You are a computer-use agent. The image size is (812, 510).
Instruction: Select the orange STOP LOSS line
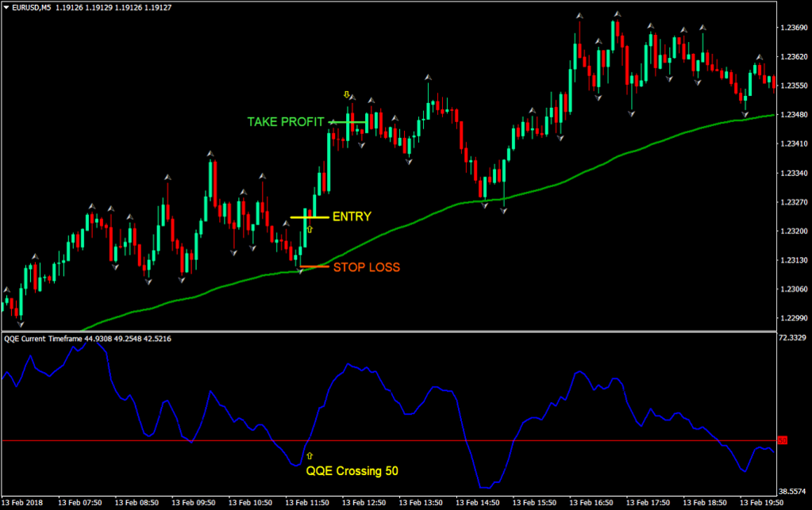pyautogui.click(x=313, y=267)
